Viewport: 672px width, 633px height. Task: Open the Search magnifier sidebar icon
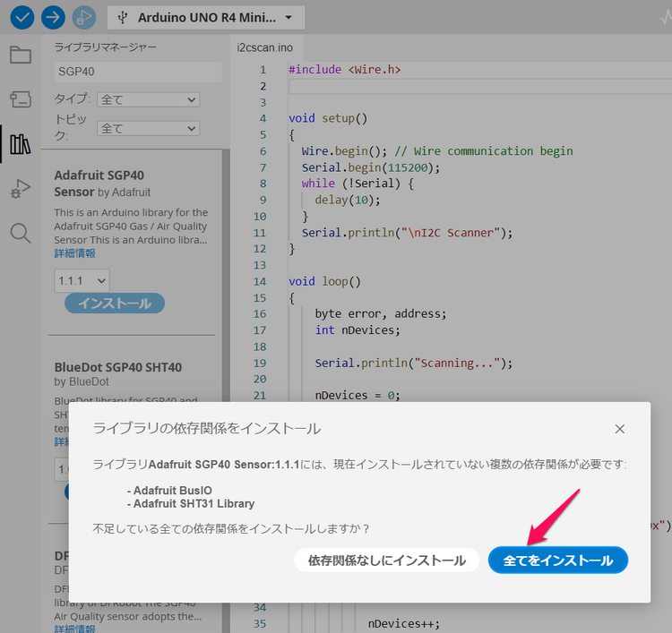tap(21, 234)
